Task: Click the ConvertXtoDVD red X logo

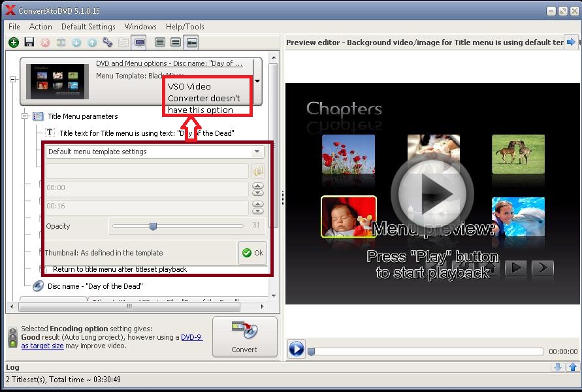Action: 10,10
